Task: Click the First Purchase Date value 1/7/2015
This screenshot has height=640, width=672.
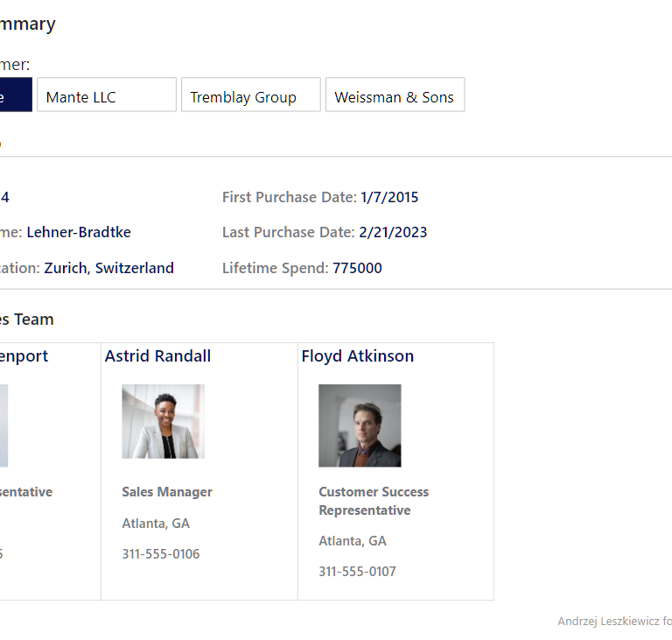Action: click(389, 198)
